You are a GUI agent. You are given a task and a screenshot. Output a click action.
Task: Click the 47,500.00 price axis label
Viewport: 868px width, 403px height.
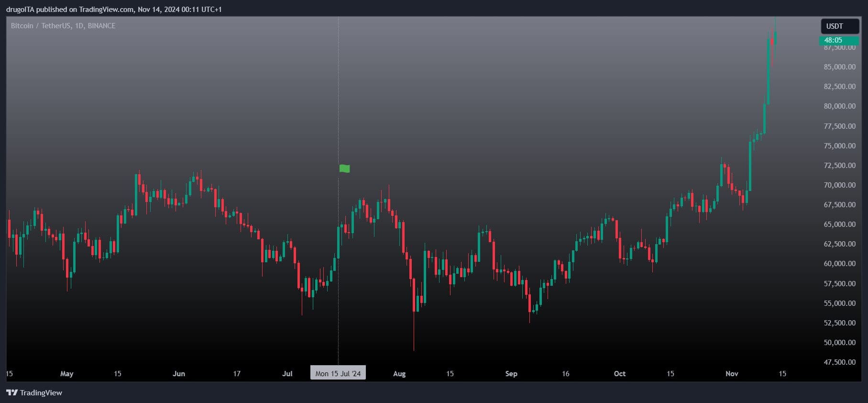[x=839, y=362]
